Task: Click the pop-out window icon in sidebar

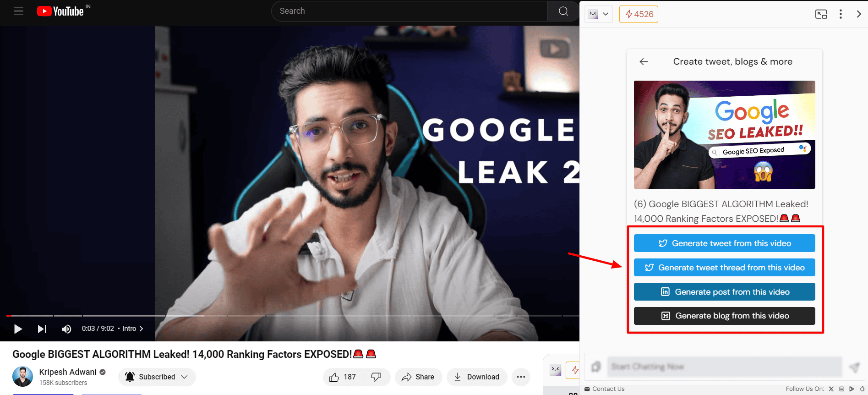Action: point(821,14)
